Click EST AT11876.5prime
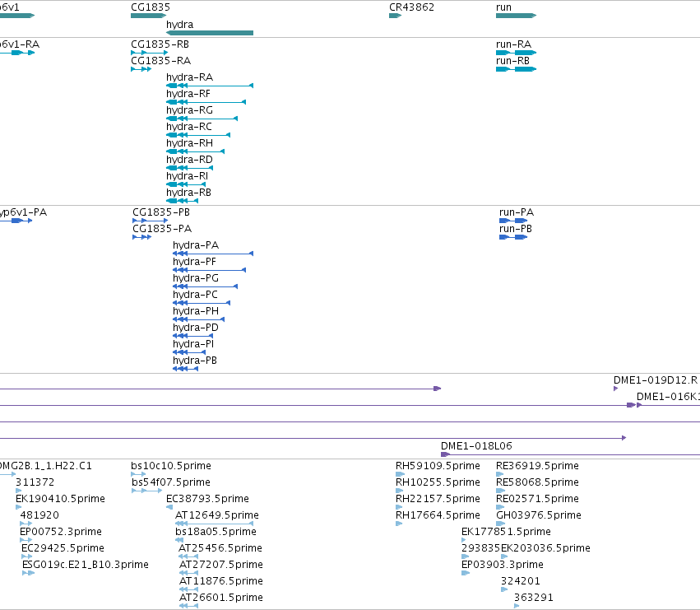The image size is (700, 610). pyautogui.click(x=221, y=582)
